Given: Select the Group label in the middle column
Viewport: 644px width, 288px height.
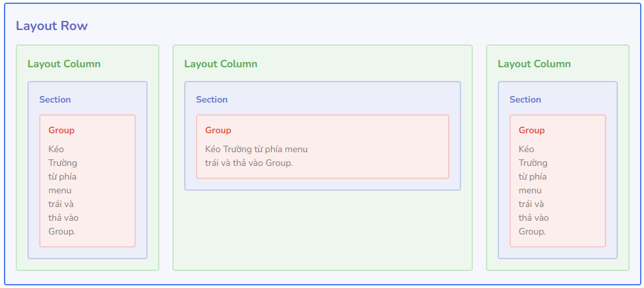Looking at the screenshot, I should click(218, 130).
